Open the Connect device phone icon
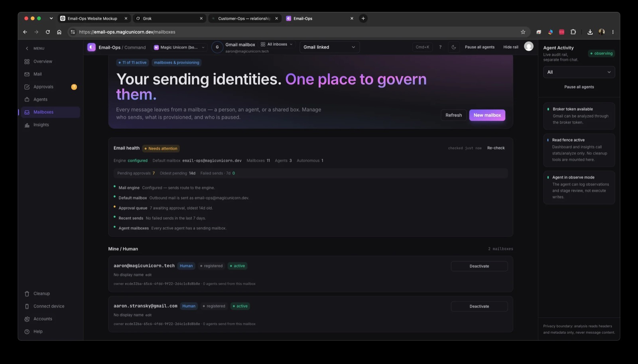The height and width of the screenshot is (364, 638). (27, 306)
